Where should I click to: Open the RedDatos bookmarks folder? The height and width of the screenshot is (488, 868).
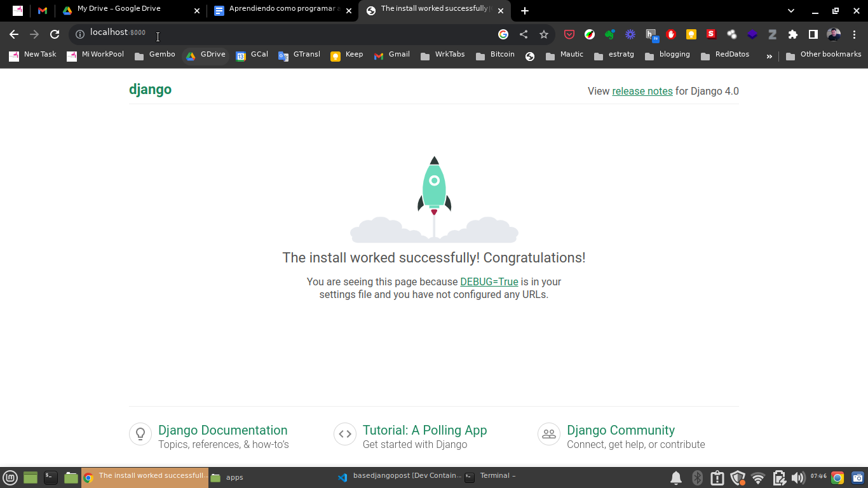725,55
